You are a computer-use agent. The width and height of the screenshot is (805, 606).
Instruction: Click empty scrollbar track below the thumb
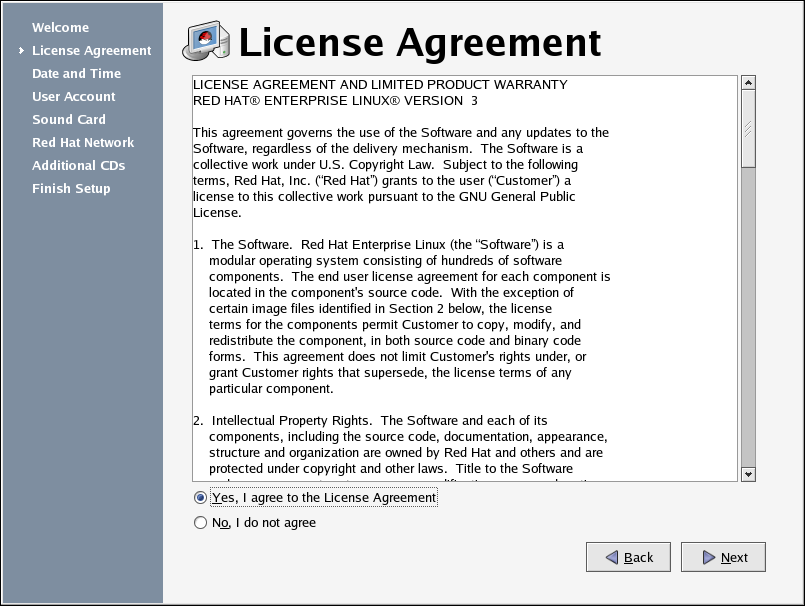(x=747, y=320)
